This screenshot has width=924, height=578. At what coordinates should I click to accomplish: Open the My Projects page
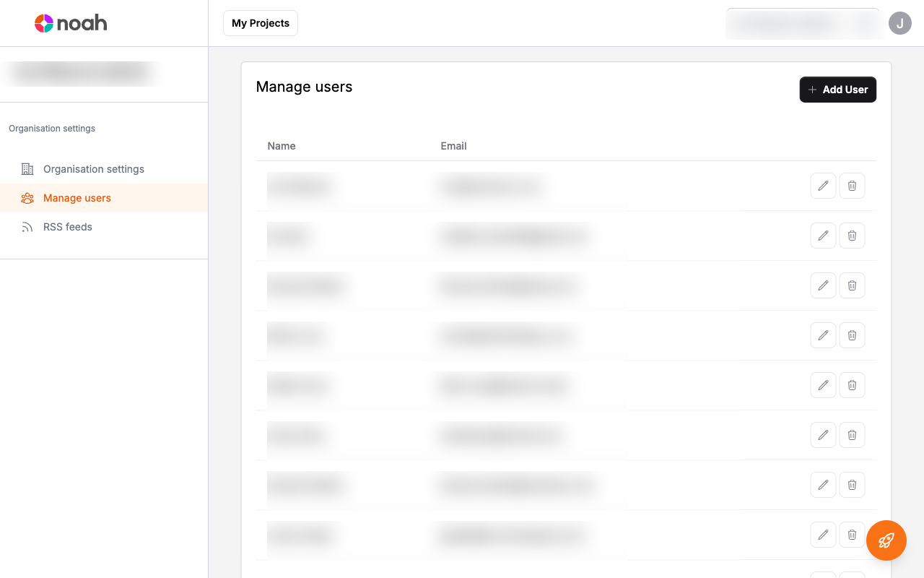(x=260, y=22)
